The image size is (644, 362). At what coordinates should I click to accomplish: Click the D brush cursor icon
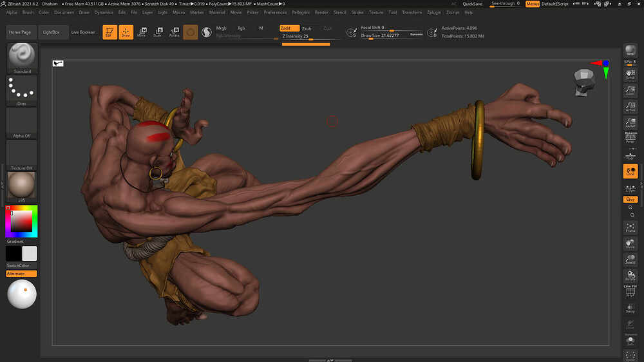[x=432, y=32]
